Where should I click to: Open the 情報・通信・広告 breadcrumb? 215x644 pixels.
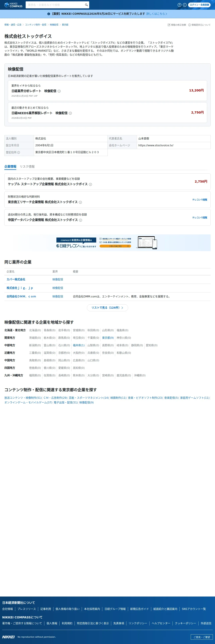click(13, 25)
